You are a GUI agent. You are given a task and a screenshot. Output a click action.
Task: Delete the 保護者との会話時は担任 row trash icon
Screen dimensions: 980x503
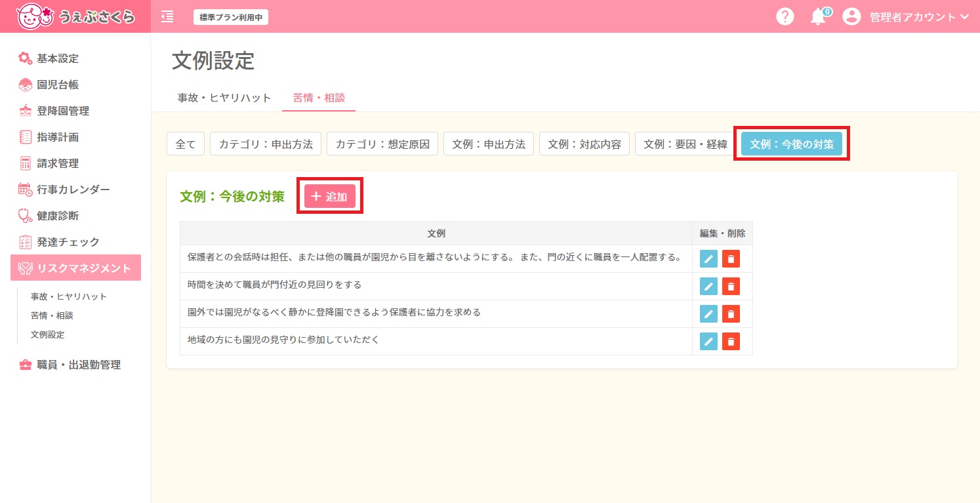(731, 259)
